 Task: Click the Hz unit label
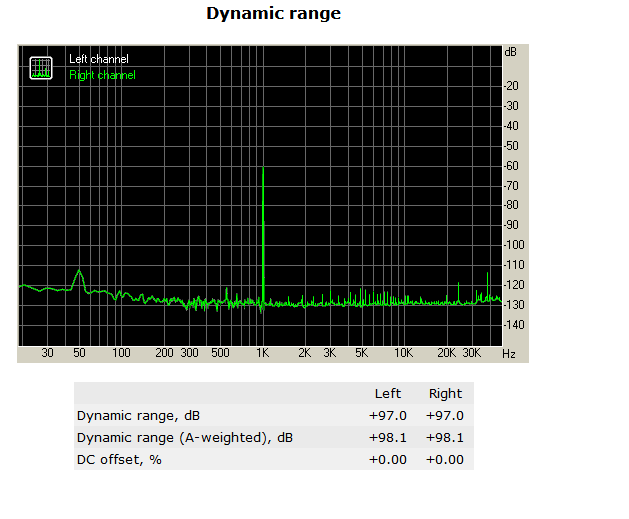[509, 354]
